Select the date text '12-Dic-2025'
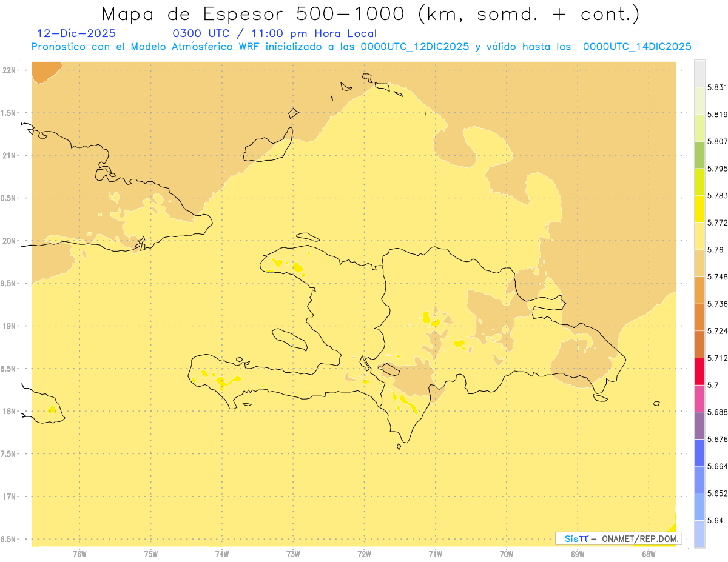Screen dimensions: 728x562 point(77,33)
